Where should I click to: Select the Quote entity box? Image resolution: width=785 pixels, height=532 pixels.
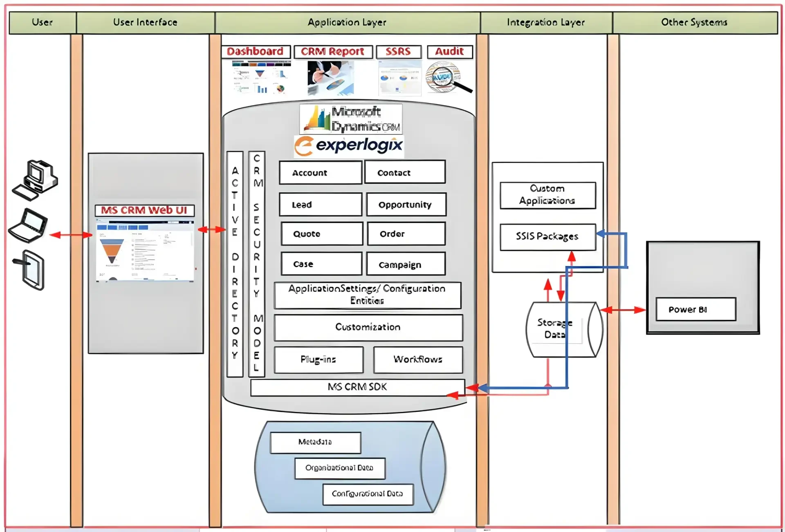(x=322, y=234)
